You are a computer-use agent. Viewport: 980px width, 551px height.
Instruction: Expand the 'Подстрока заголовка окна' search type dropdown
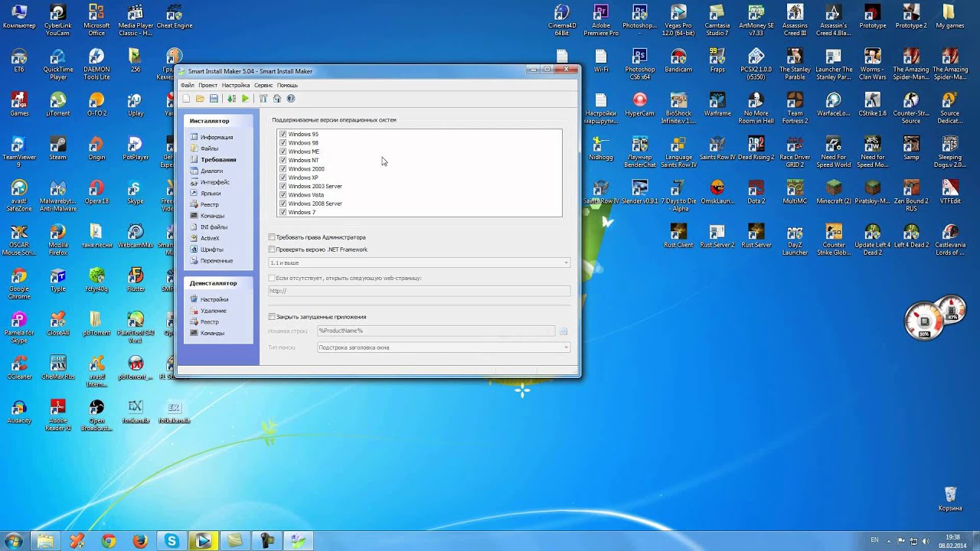566,347
